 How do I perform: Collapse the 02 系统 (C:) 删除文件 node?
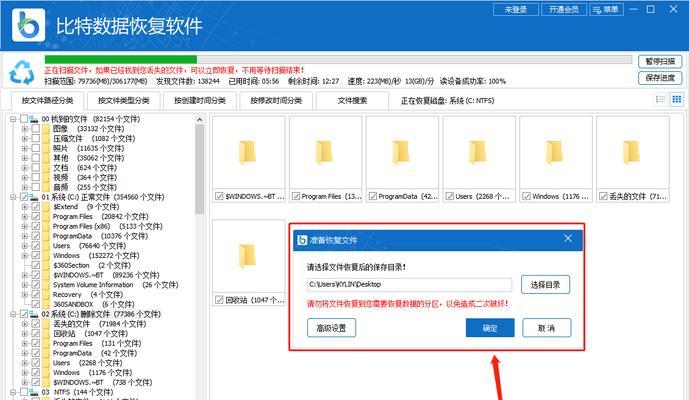[x=13, y=314]
